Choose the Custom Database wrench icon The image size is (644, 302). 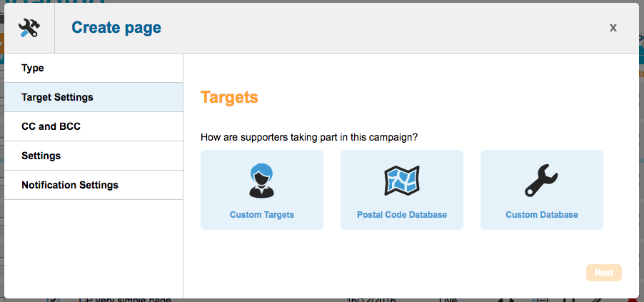(x=541, y=180)
